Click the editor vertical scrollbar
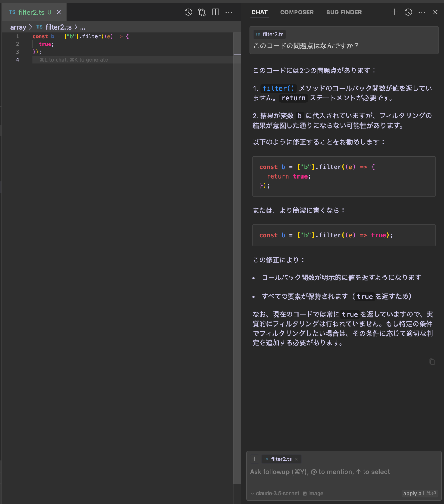 tap(237, 258)
